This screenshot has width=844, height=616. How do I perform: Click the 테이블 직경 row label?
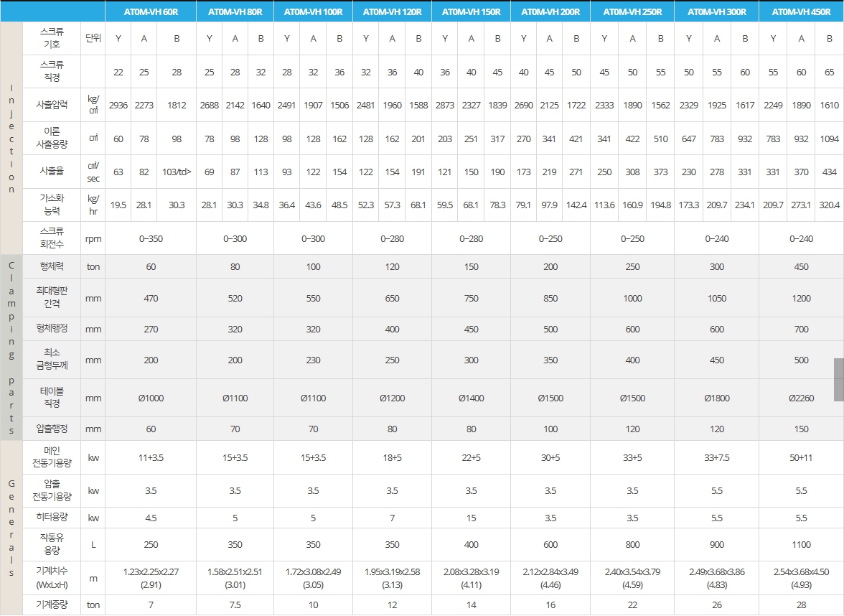(51, 398)
